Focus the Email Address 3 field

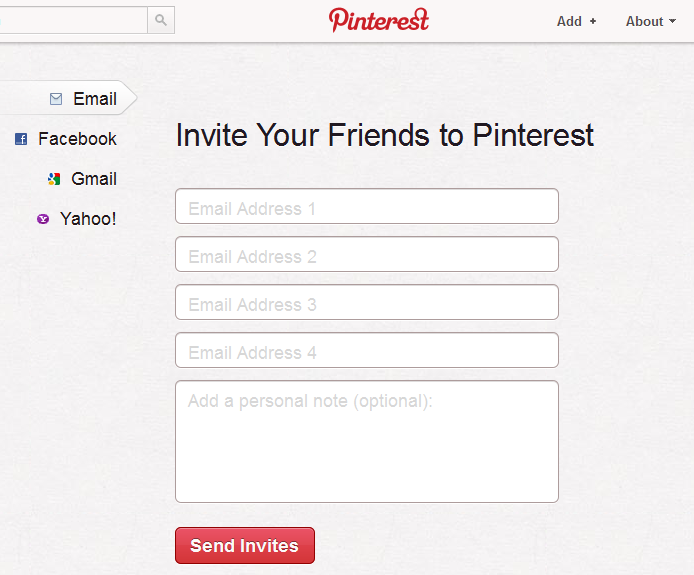[x=367, y=302]
